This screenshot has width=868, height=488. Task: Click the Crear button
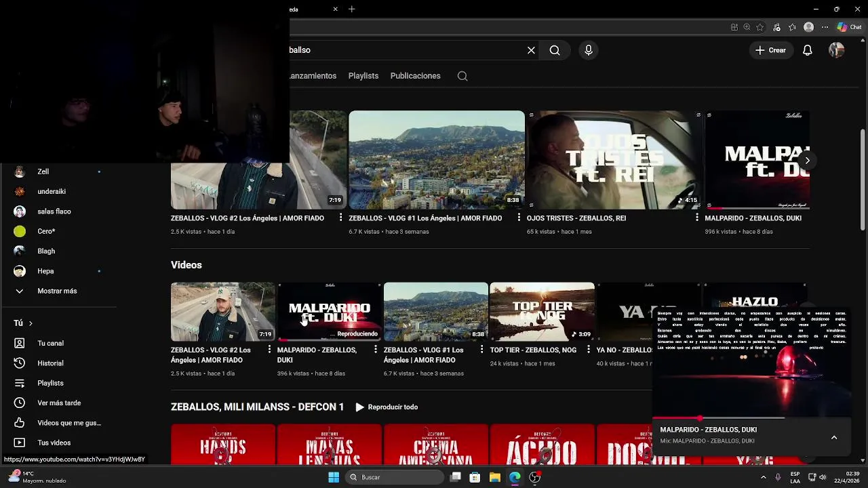coord(770,50)
